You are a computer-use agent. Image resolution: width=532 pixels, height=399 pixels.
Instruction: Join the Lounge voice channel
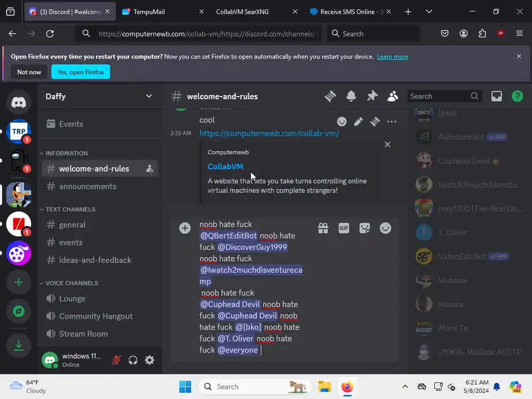coord(99,299)
